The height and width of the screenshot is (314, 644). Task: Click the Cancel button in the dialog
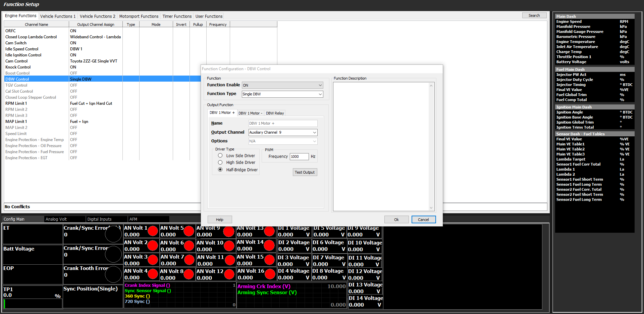pyautogui.click(x=423, y=220)
